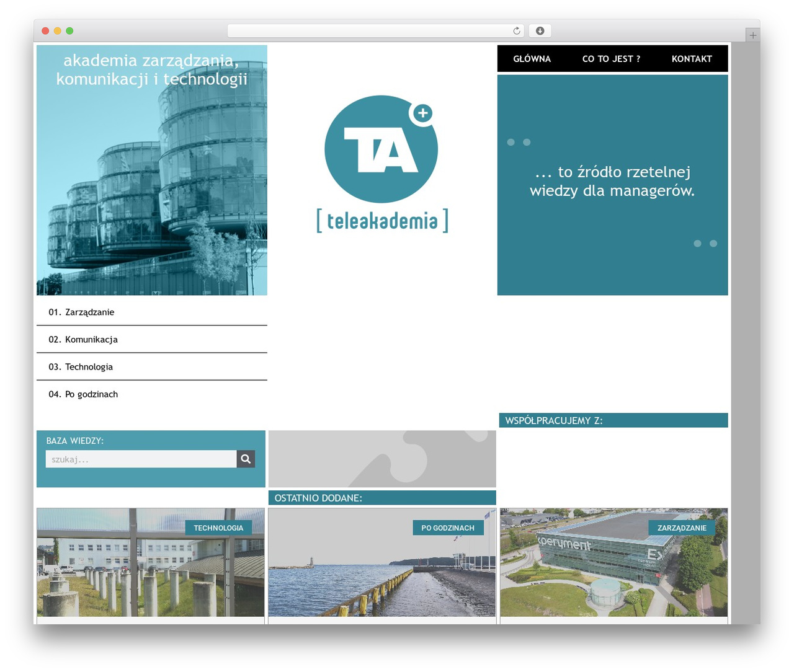Viewport: 794px width, 672px height.
Task: Open the ZARZĄDZANIE article tag
Action: 682,528
